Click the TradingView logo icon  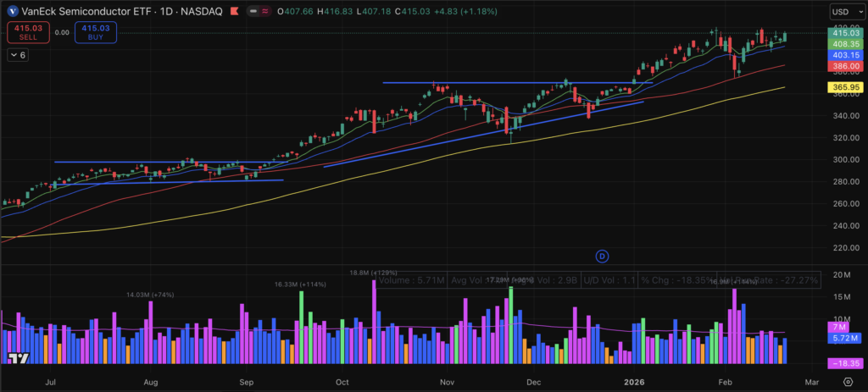pyautogui.click(x=13, y=358)
